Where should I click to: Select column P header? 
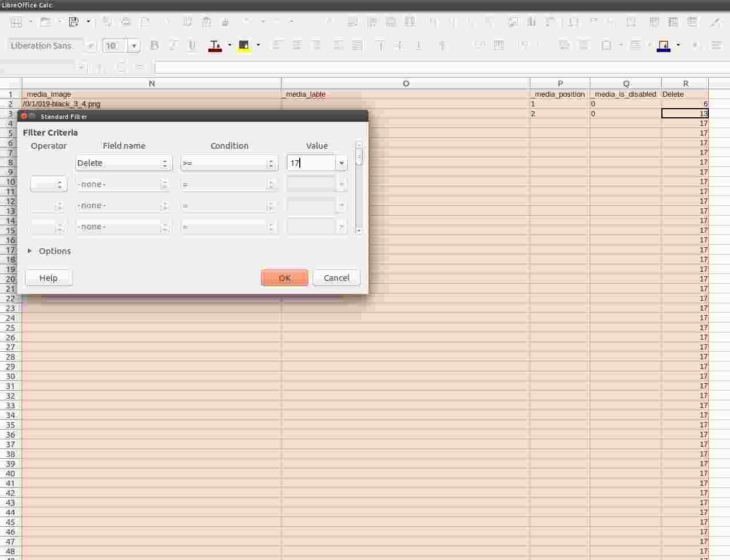point(560,84)
